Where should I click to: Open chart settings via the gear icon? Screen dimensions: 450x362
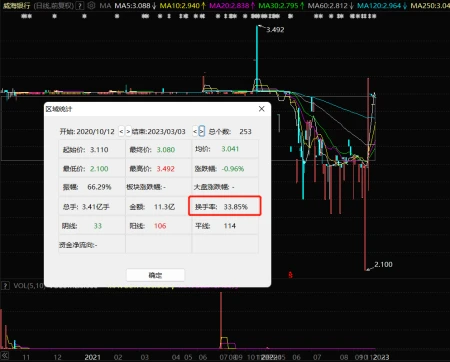pyautogui.click(x=91, y=6)
